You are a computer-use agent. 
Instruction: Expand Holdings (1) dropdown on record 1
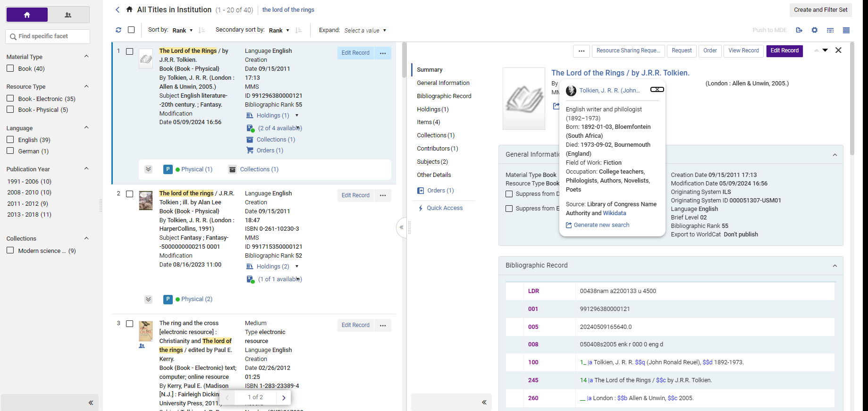(297, 116)
